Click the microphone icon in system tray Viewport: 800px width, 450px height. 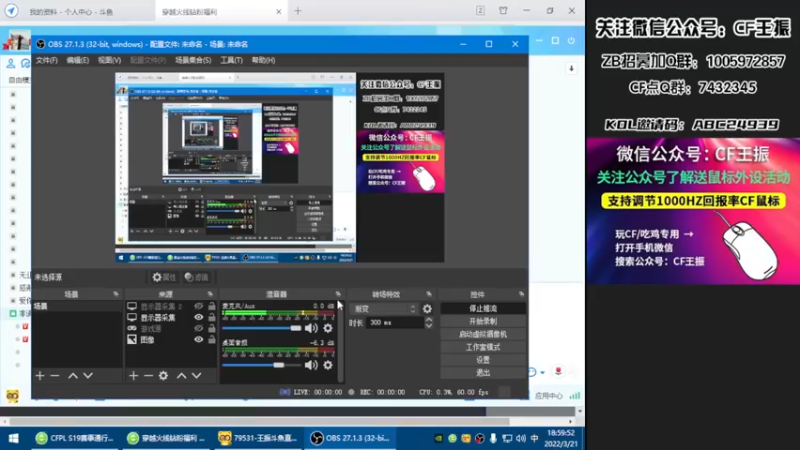tap(493, 438)
